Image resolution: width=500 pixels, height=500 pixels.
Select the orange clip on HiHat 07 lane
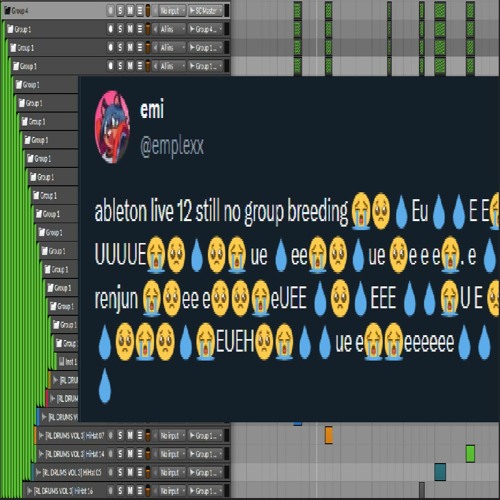329,435
